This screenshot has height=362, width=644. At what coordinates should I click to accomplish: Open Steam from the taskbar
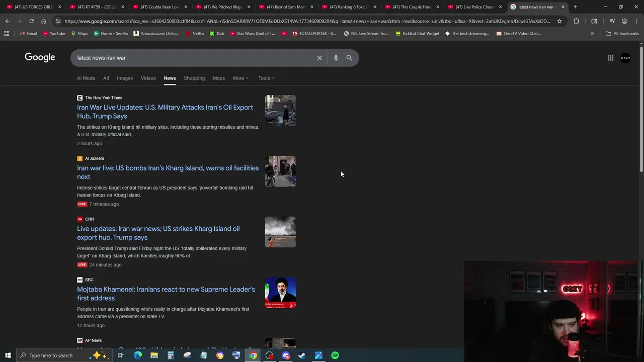click(302, 355)
